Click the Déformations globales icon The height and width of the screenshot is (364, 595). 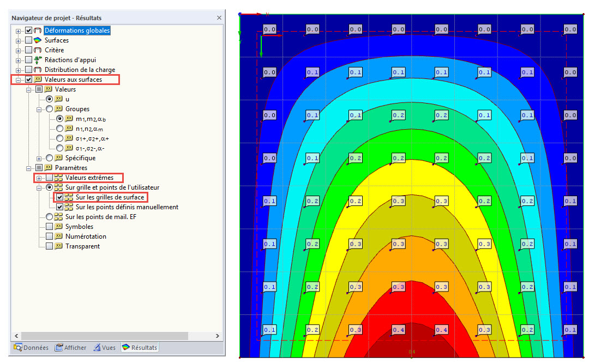(38, 31)
